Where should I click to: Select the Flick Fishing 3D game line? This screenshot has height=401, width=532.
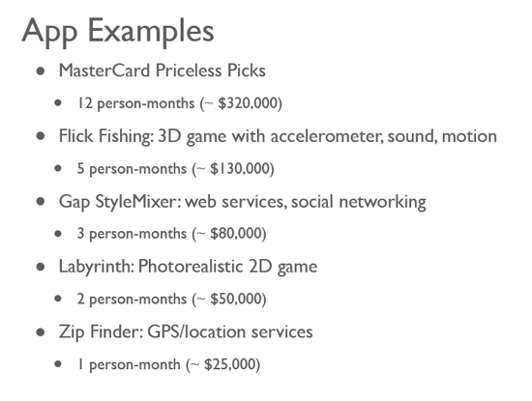[x=278, y=136]
